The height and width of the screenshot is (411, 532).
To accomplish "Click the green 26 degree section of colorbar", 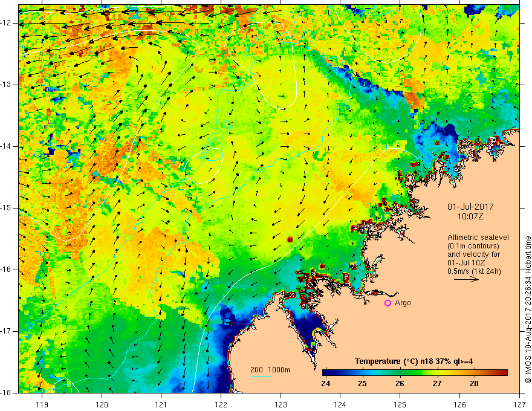I will (400, 373).
